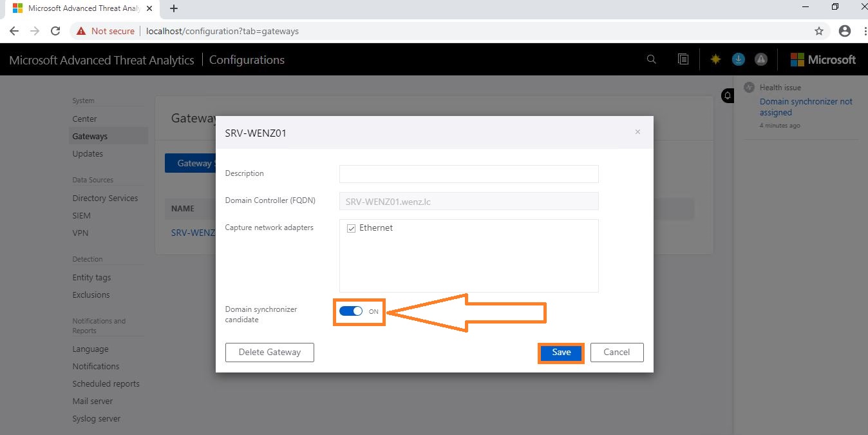
Task: Open a new browser tab with the plus button
Action: 173,8
